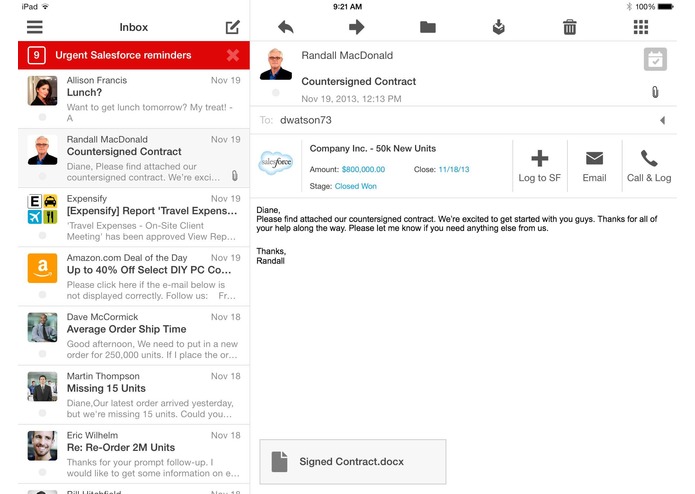Expand the recipients list arrow
Screen dimensions: 695x494
pos(662,120)
